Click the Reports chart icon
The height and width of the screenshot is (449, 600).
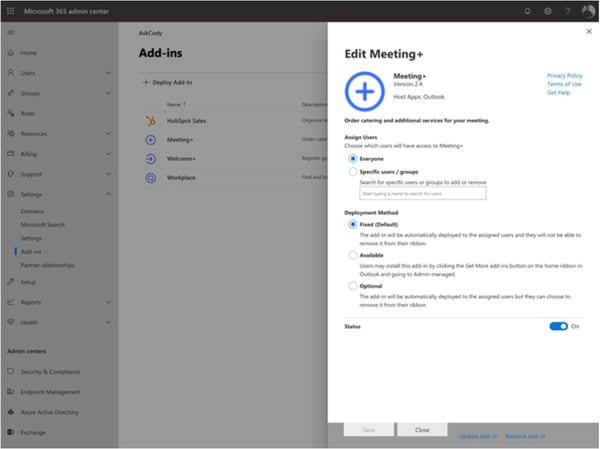11,302
